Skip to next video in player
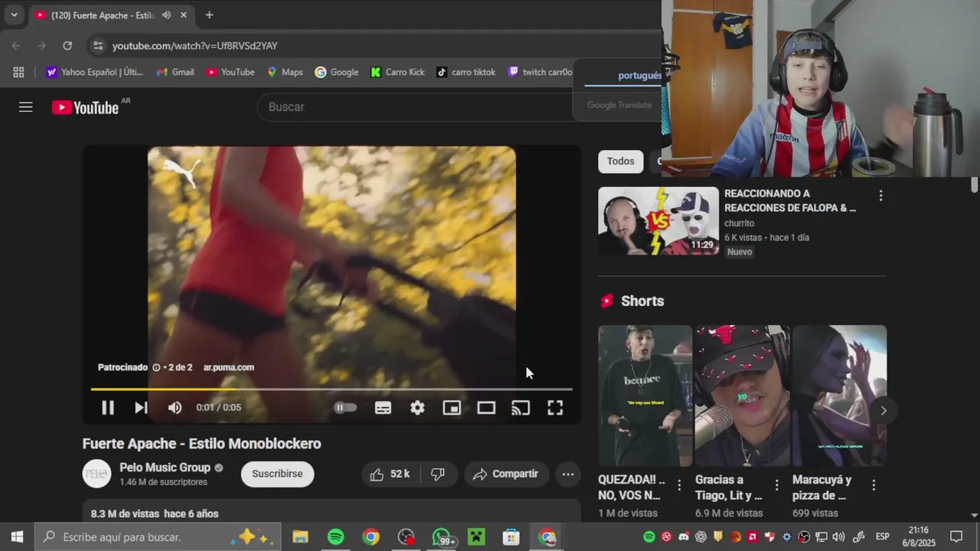The width and height of the screenshot is (980, 551). click(x=141, y=408)
